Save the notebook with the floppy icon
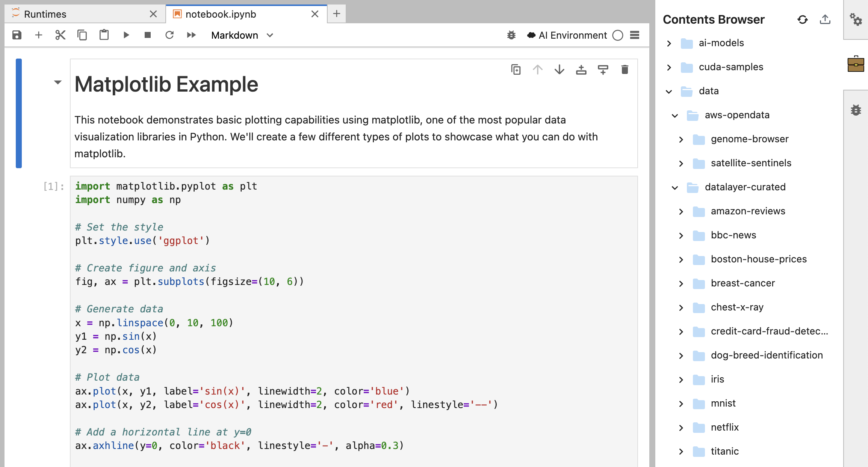 pyautogui.click(x=17, y=35)
